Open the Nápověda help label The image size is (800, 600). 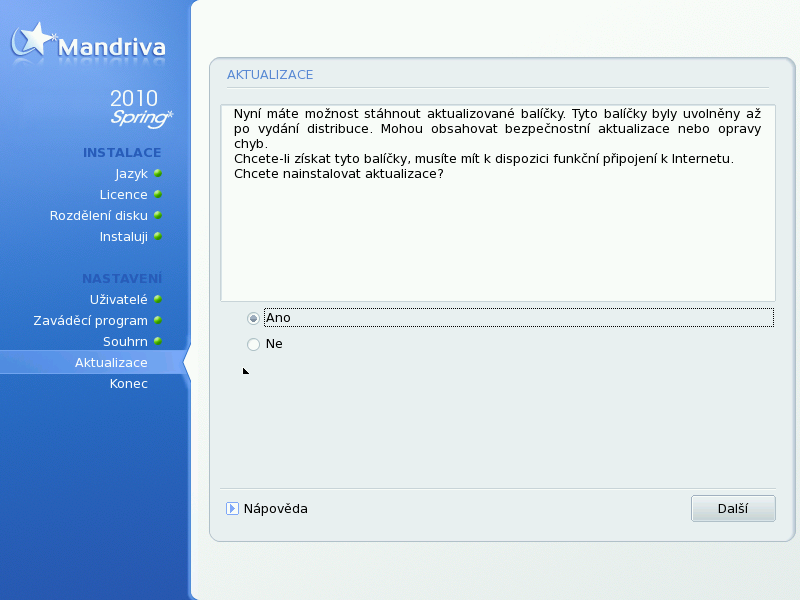tap(276, 509)
